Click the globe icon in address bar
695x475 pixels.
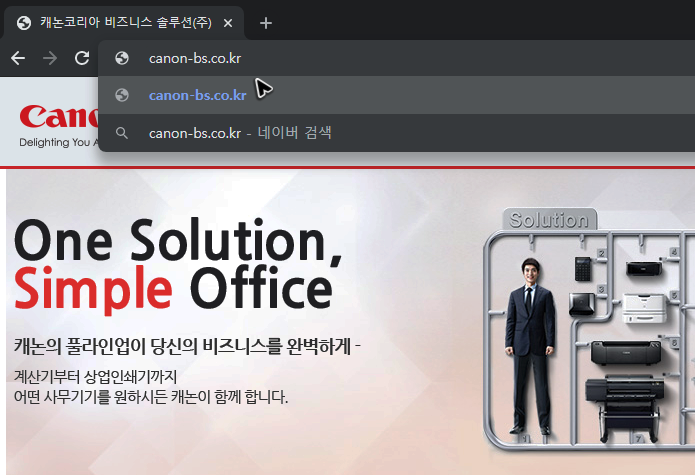point(122,58)
